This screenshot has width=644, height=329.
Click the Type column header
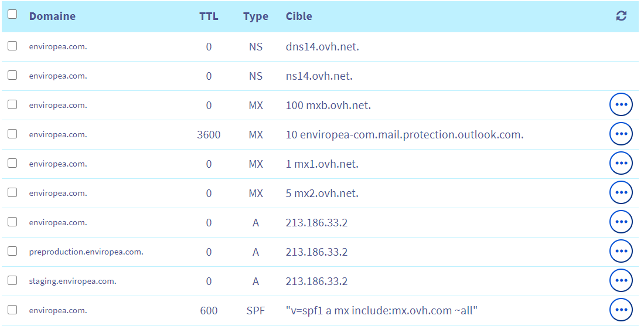[255, 17]
